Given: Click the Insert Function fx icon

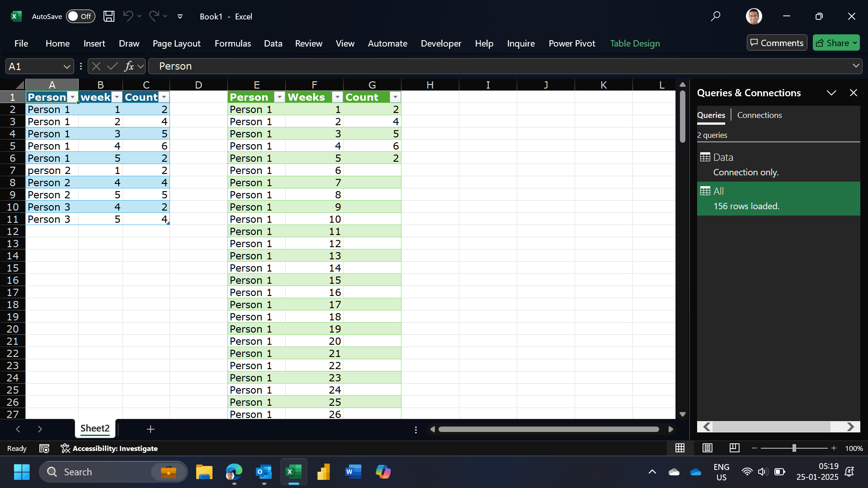Looking at the screenshot, I should click(129, 66).
